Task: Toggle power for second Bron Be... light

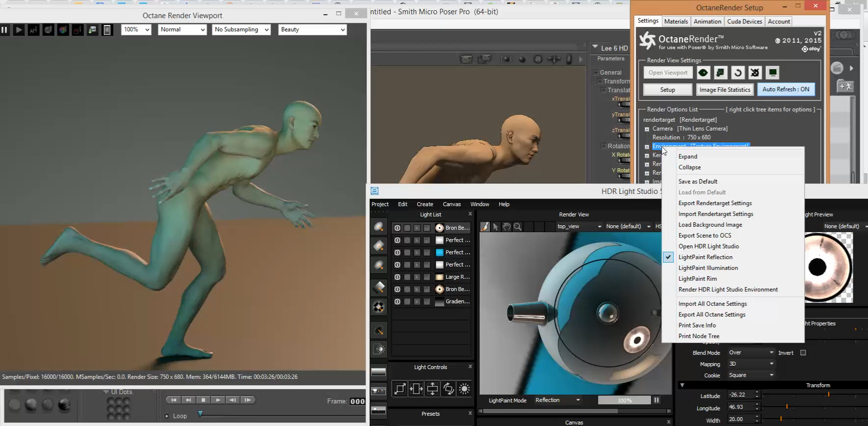Action: 397,289
